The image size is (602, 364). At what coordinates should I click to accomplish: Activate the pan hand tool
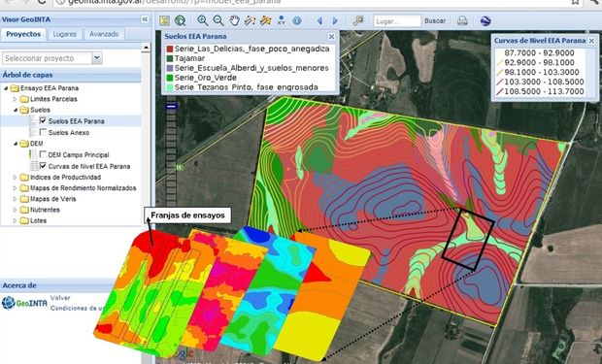click(234, 20)
